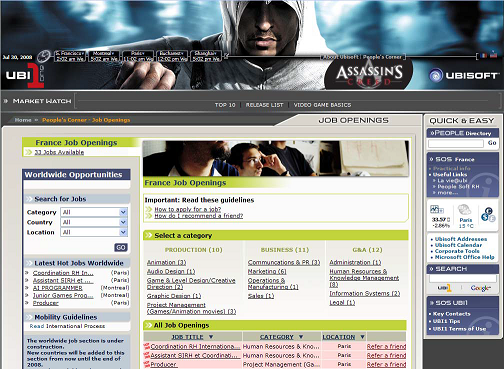Open Video Game Basics menu item
Viewport: 504px width, 369px height.
click(322, 105)
